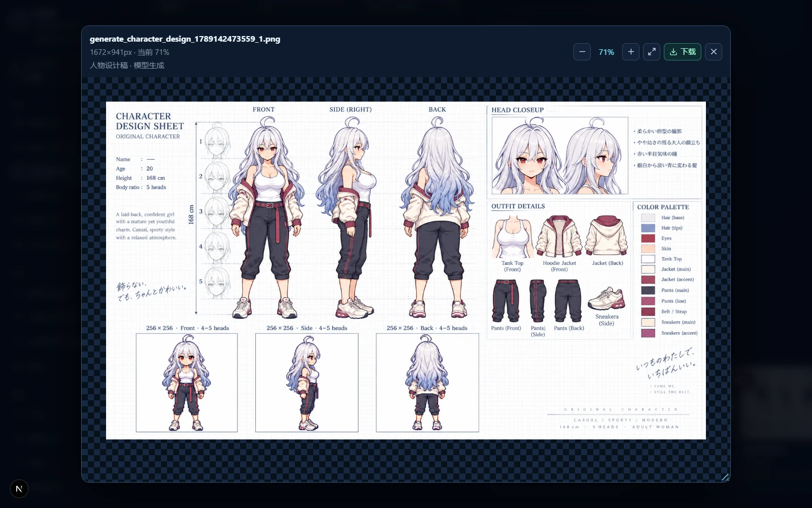Zoom in with the plus button
The height and width of the screenshot is (508, 812).
pyautogui.click(x=631, y=52)
